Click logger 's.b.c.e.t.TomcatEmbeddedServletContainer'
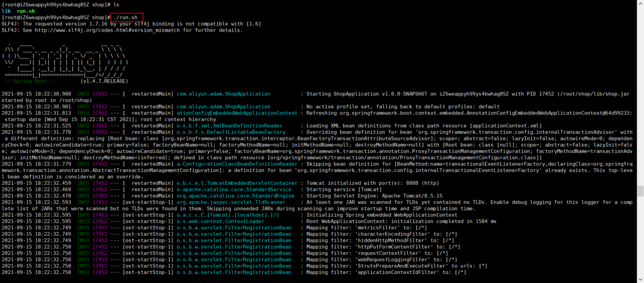The height and width of the screenshot is (283, 644). pos(236,184)
